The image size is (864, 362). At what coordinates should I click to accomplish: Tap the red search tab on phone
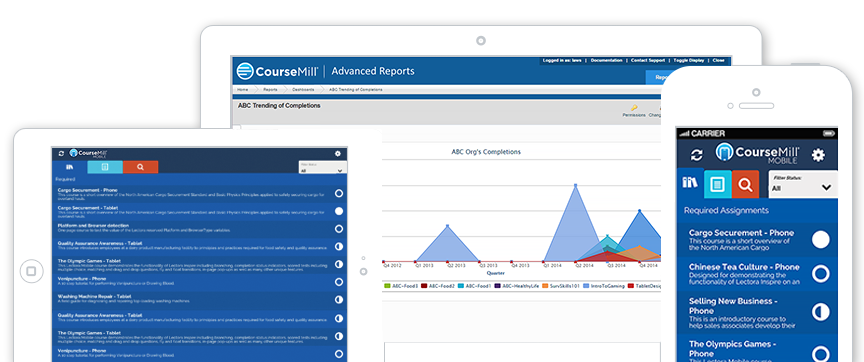click(x=746, y=184)
